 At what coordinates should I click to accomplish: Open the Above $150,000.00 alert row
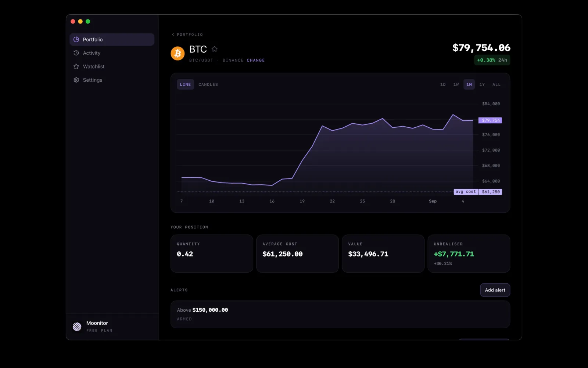pyautogui.click(x=340, y=314)
